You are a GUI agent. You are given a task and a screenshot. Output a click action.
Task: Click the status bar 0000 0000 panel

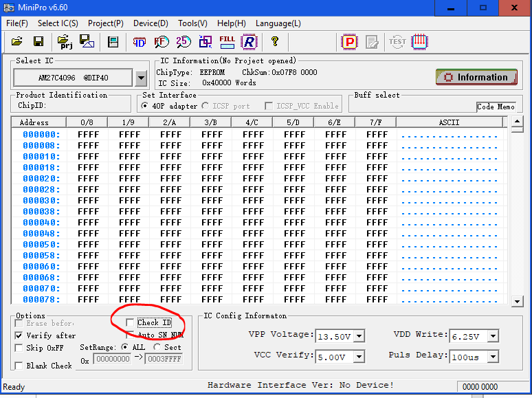[x=492, y=387]
